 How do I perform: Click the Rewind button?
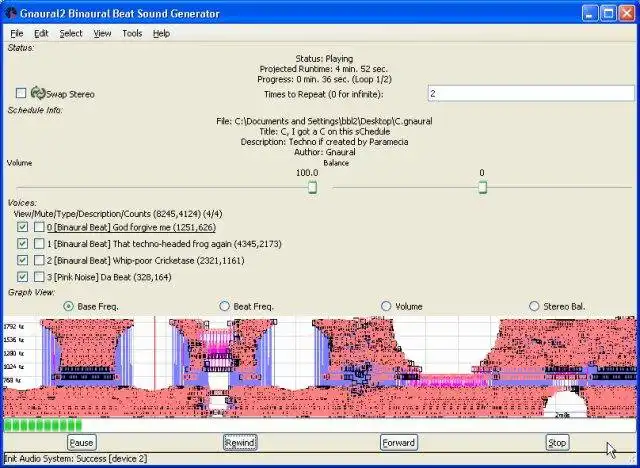point(240,443)
